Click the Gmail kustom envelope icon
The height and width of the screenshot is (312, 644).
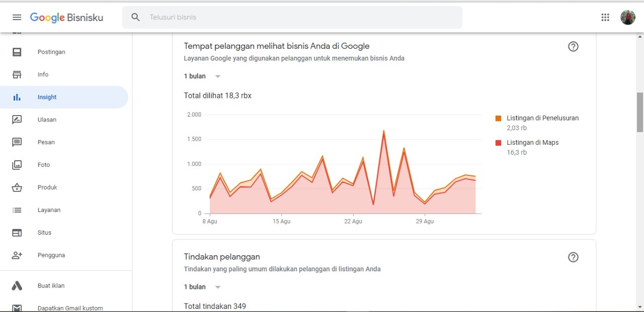pyautogui.click(x=17, y=308)
